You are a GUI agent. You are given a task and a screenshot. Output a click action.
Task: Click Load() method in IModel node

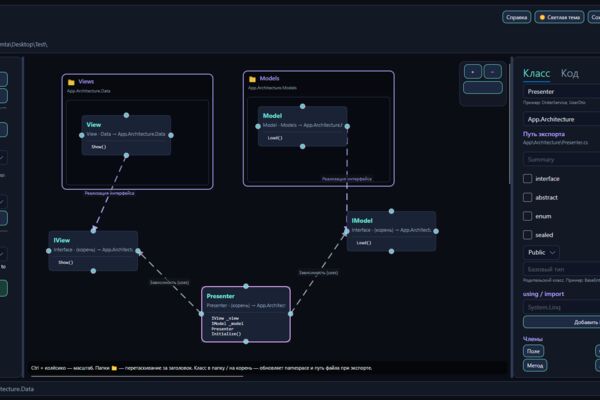[364, 243]
